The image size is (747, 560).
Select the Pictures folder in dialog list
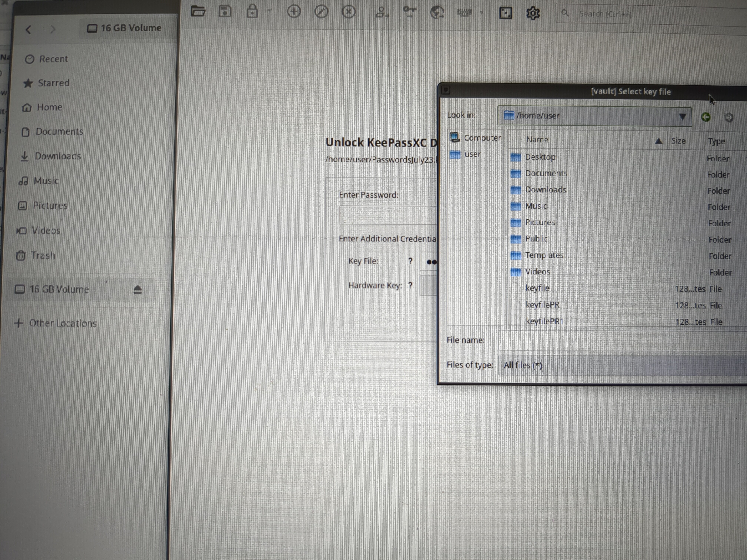(x=628, y=223)
